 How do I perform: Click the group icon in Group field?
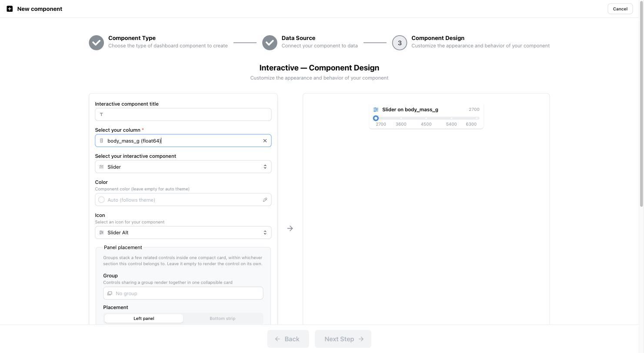110,293
